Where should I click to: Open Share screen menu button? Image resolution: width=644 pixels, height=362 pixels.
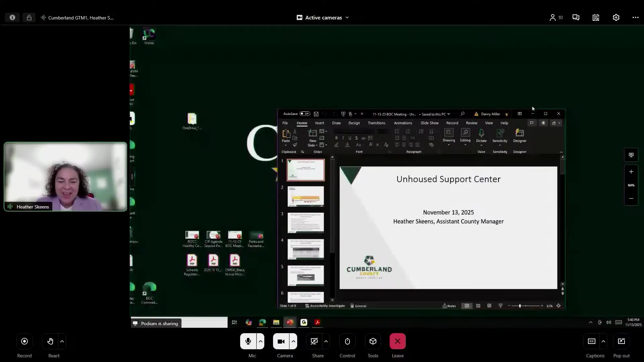click(x=314, y=341)
